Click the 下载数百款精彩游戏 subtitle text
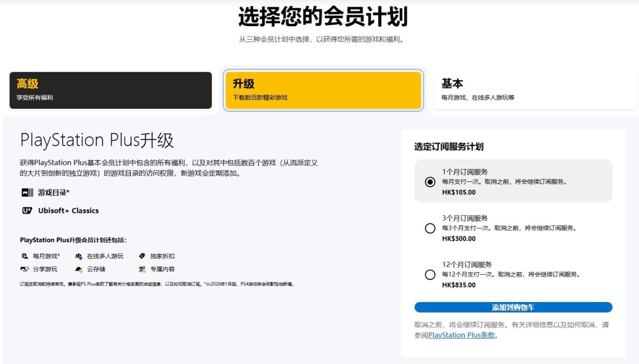The image size is (639, 364). pyautogui.click(x=260, y=97)
